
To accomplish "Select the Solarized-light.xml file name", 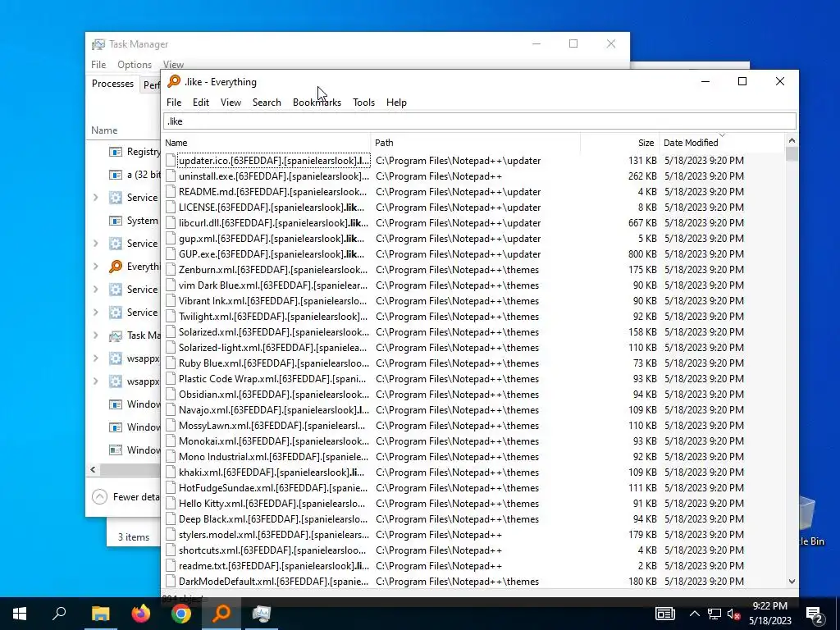I will 273,347.
